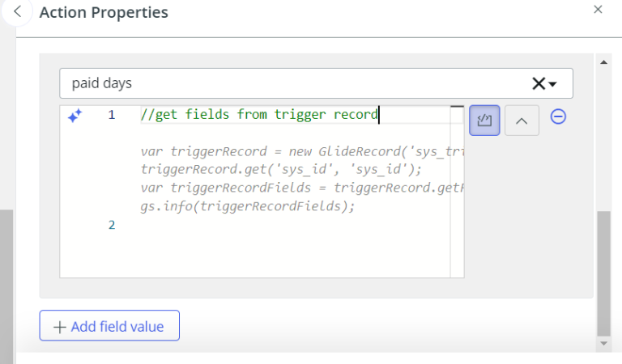
Task: Collapse the script editor with up chevron
Action: point(522,121)
